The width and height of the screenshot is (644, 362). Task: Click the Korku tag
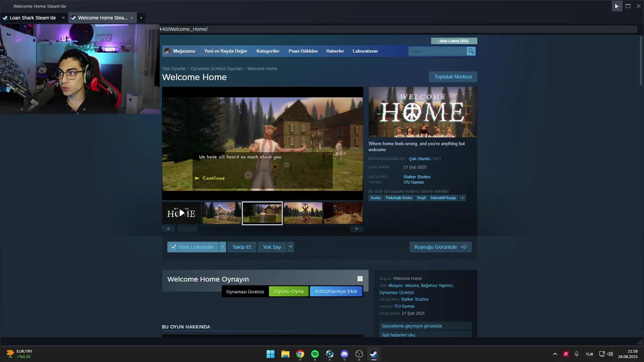pyautogui.click(x=376, y=198)
